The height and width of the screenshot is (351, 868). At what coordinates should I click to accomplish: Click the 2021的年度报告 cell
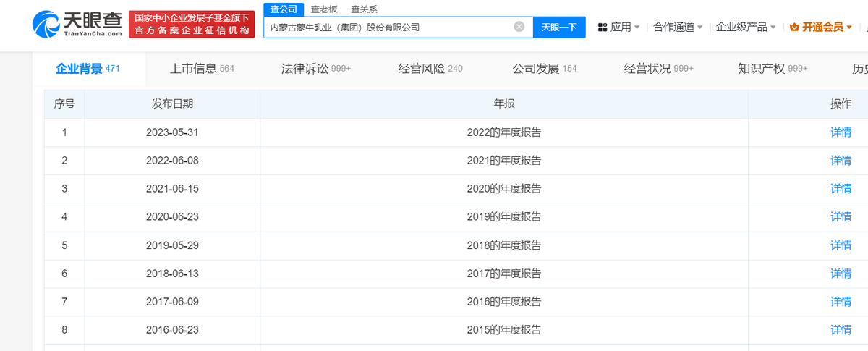tap(504, 161)
